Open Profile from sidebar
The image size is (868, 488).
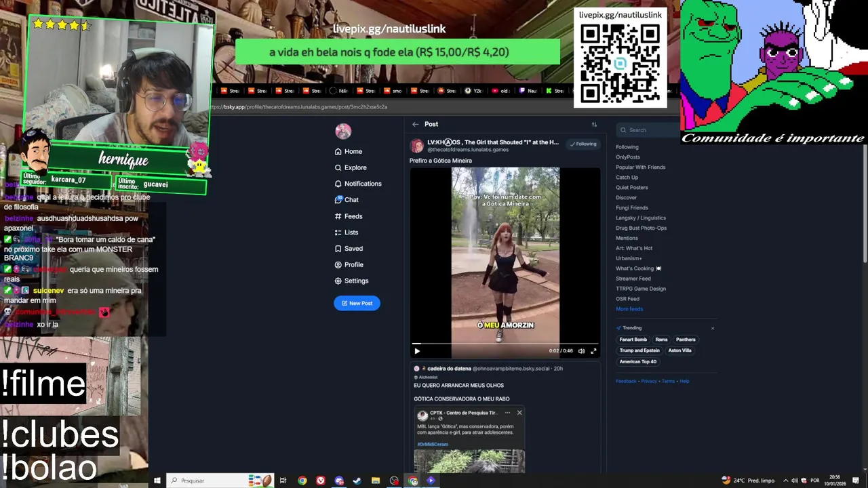[x=349, y=265]
